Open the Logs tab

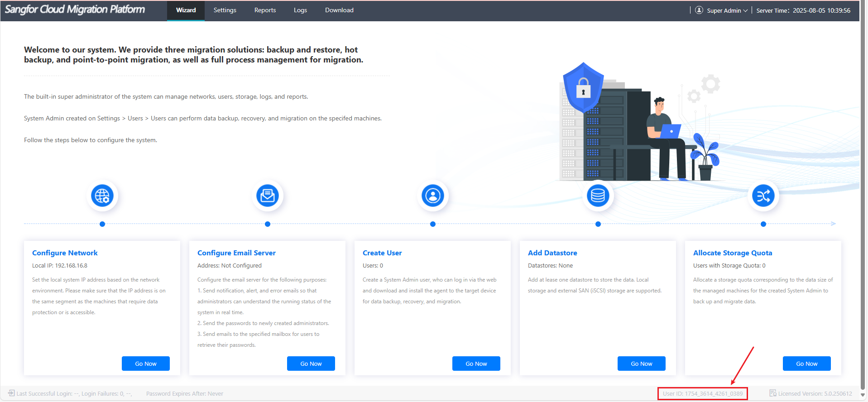[x=300, y=10]
